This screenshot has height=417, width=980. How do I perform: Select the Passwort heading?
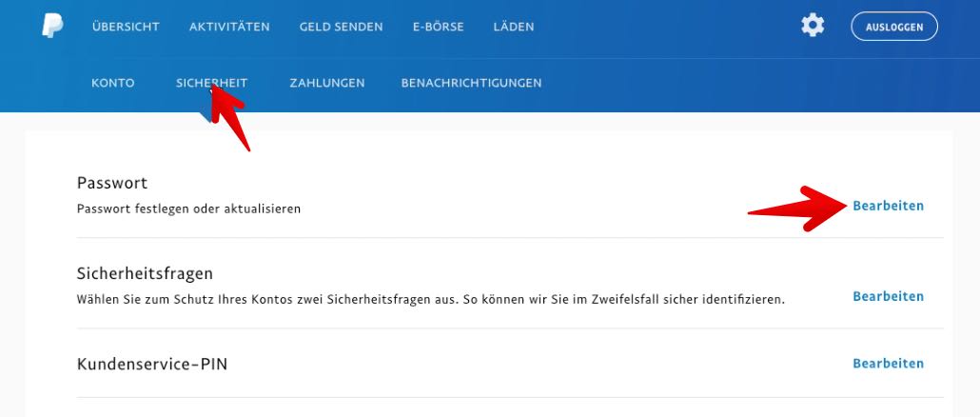tap(112, 183)
